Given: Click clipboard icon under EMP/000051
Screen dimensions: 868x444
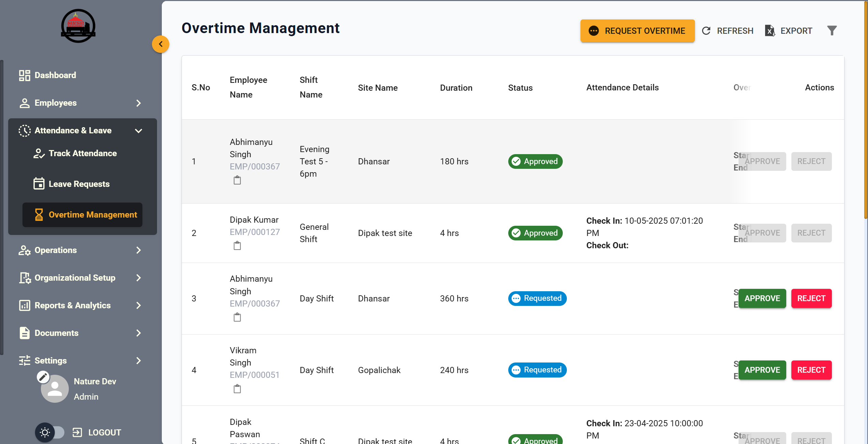Looking at the screenshot, I should click(237, 389).
